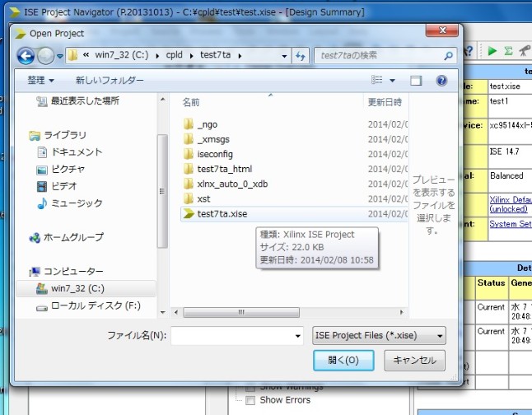Click the test7ta search field
This screenshot has height=415, width=532.
[x=378, y=55]
